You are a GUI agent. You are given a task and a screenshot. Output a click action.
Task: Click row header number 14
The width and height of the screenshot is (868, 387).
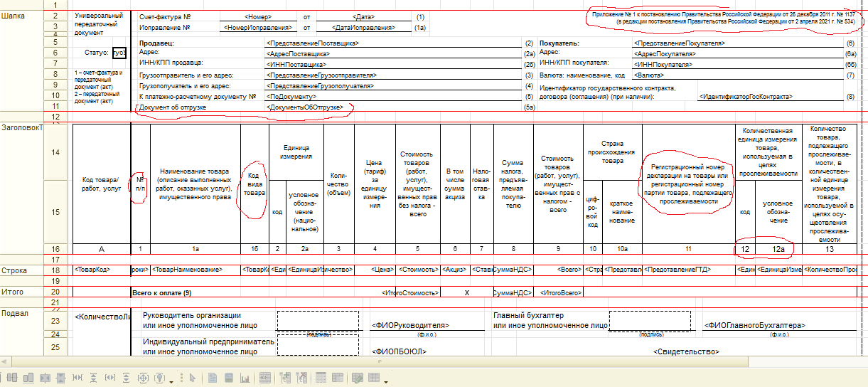coord(56,152)
